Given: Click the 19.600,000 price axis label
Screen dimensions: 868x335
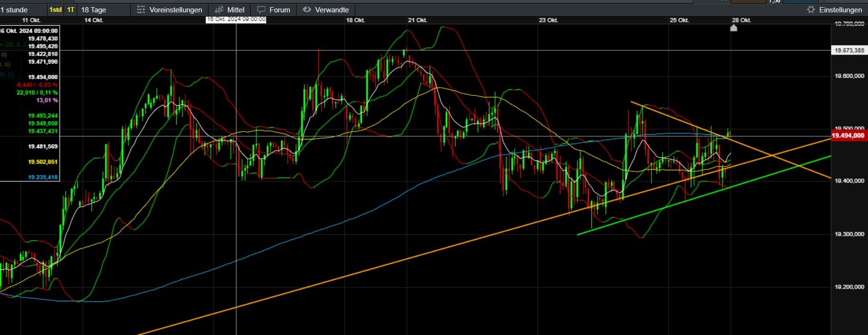Looking at the screenshot, I should [849, 76].
